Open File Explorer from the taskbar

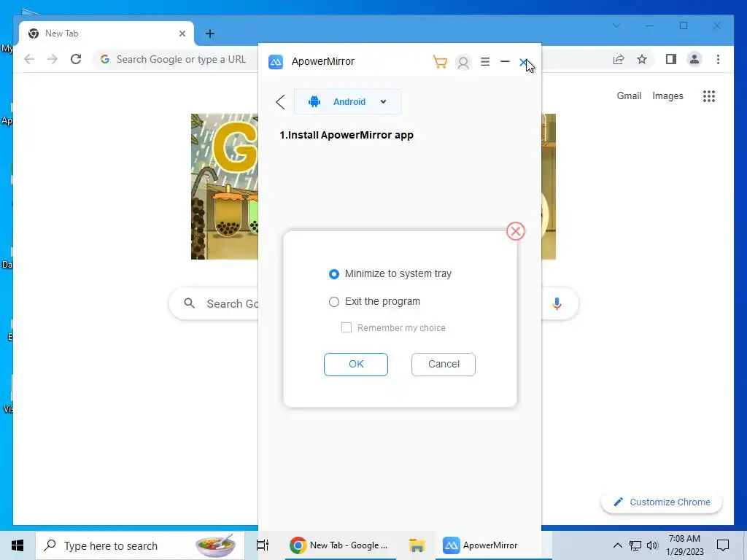click(417, 545)
